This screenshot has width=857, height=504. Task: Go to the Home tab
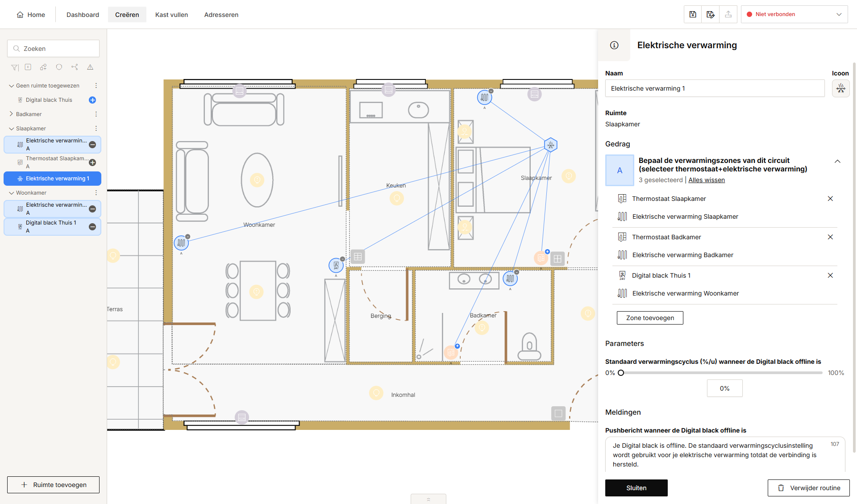(x=31, y=15)
